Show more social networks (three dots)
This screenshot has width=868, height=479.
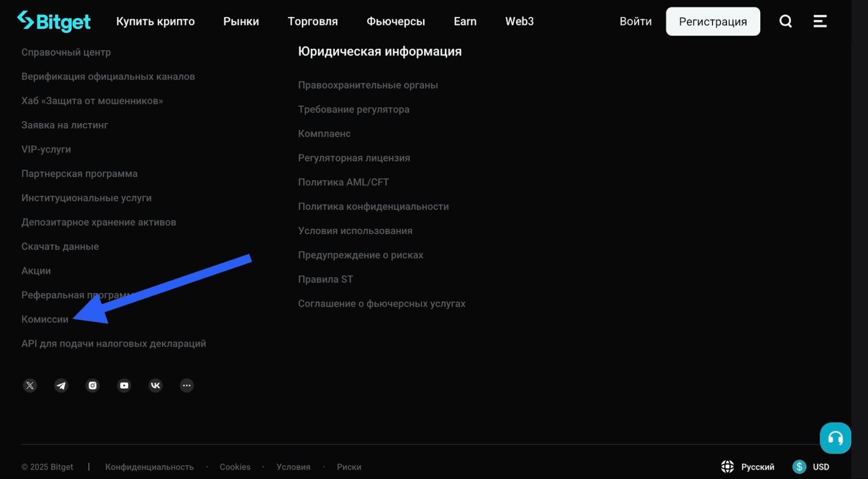point(187,385)
